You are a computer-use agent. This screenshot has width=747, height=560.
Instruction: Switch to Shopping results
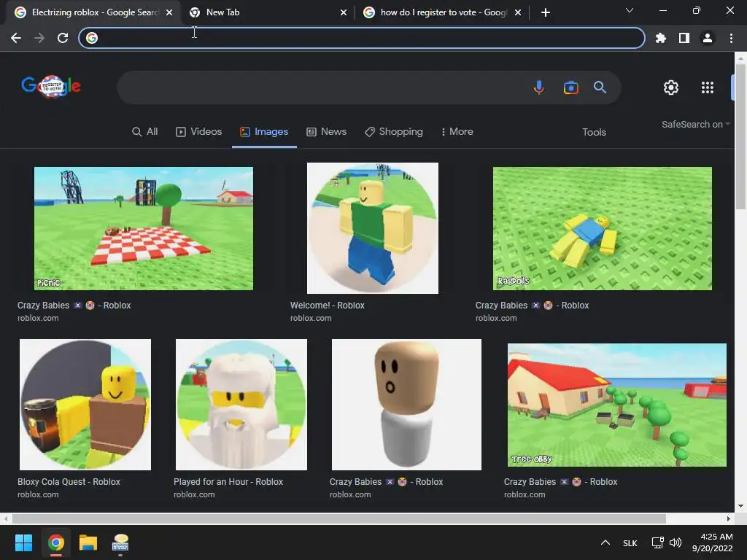(x=393, y=132)
